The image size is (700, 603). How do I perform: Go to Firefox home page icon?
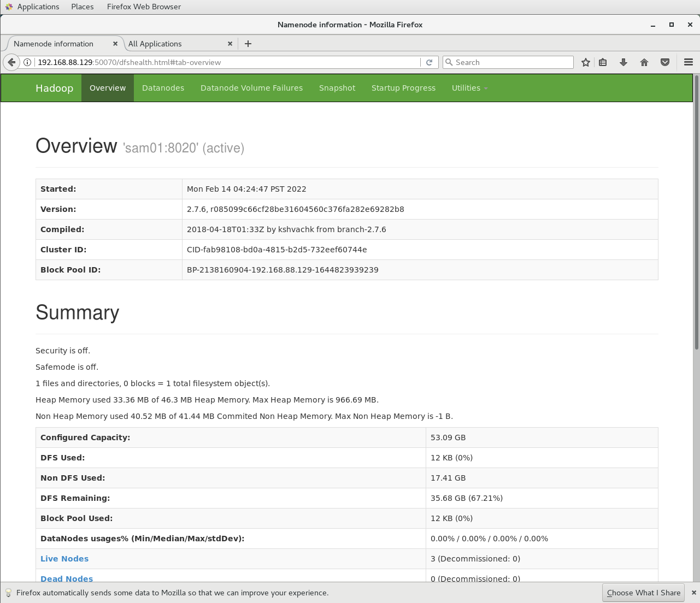[x=644, y=62]
